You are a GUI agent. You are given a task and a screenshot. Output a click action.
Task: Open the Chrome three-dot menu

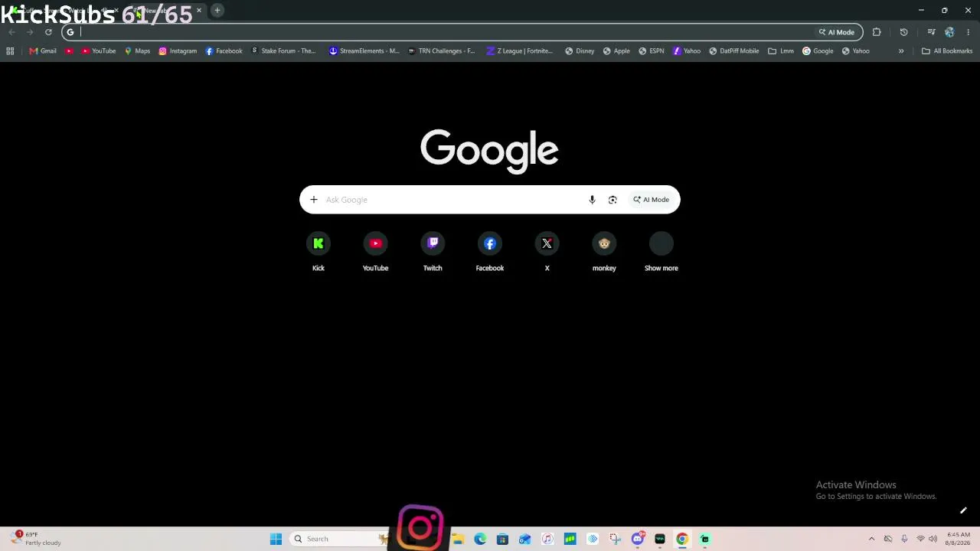click(968, 32)
